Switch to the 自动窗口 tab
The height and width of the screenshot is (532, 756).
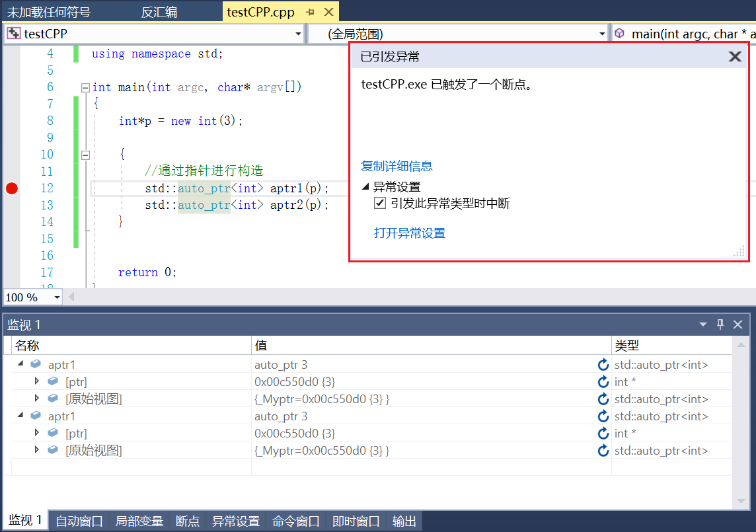pos(78,521)
